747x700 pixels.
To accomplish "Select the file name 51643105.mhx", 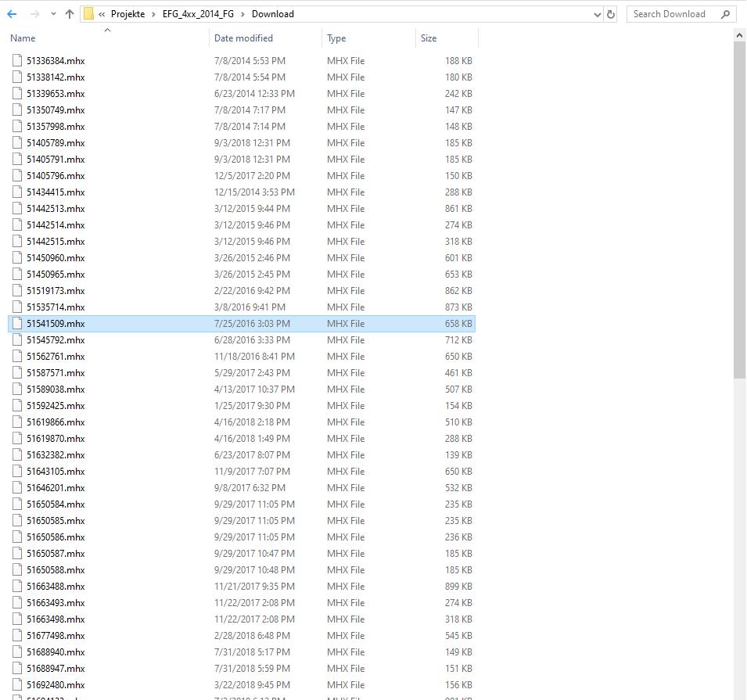I will (56, 472).
